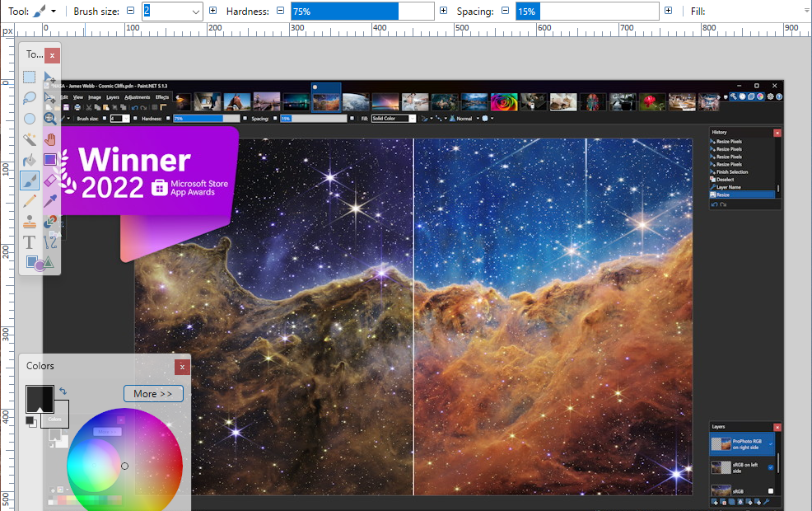The width and height of the screenshot is (812, 511).
Task: Open Solid Color fill dropdown in canvas screenshot
Action: [x=413, y=118]
